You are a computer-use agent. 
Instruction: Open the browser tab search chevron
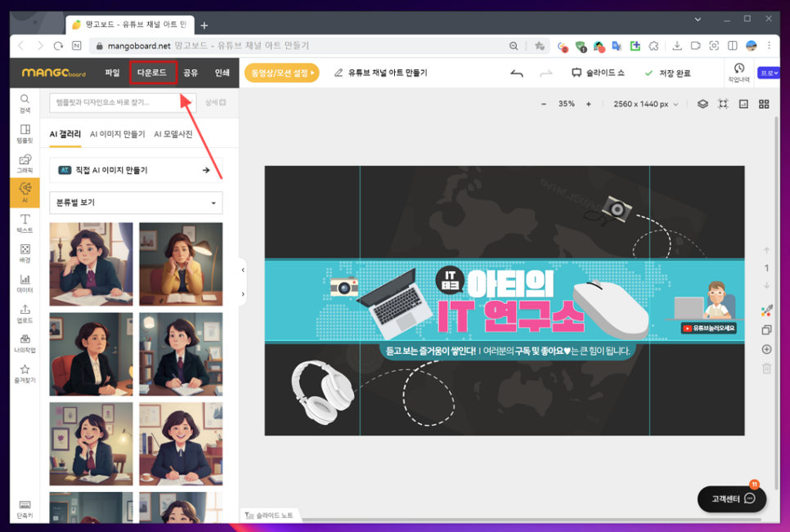click(698, 19)
